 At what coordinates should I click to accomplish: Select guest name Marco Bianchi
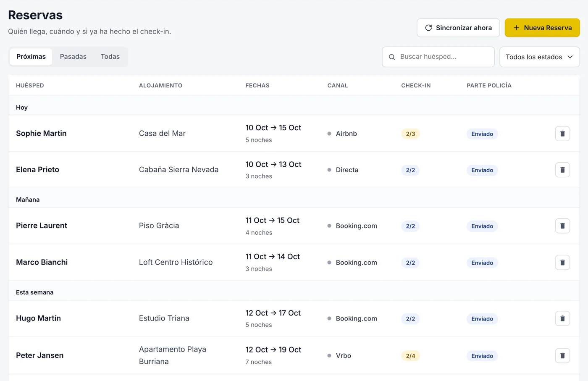pos(42,262)
